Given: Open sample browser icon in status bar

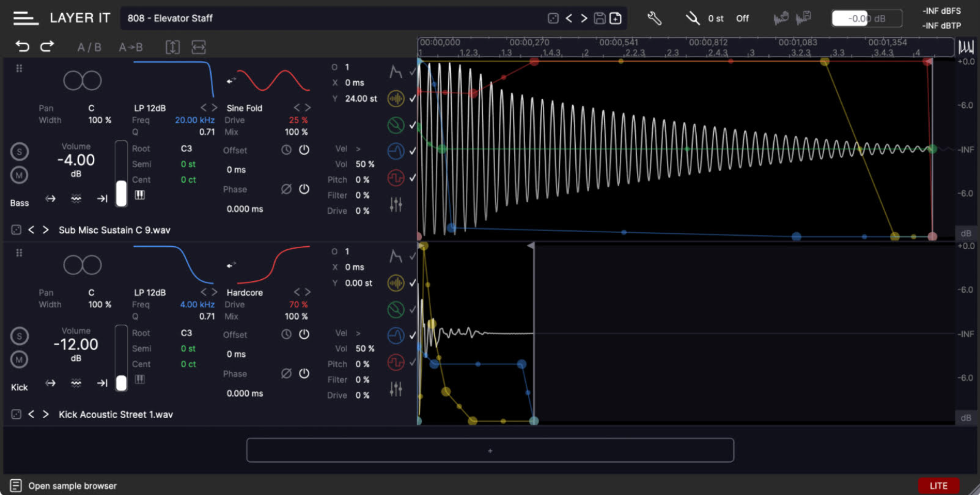Looking at the screenshot, I should coord(16,485).
